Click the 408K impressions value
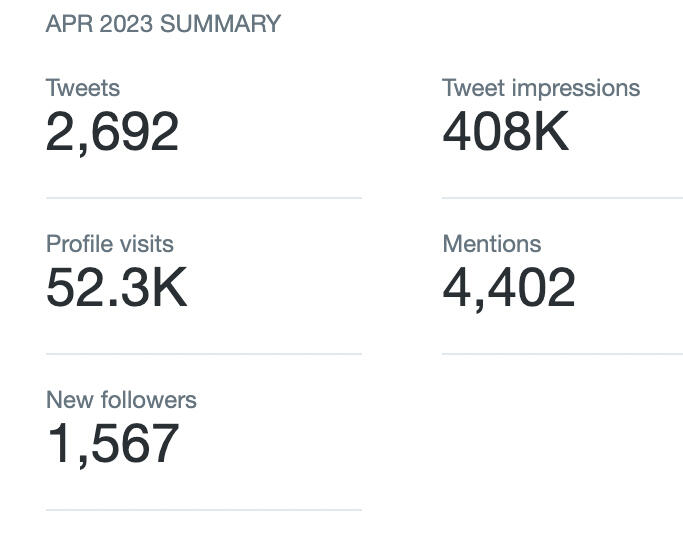This screenshot has width=683, height=539. (x=506, y=131)
